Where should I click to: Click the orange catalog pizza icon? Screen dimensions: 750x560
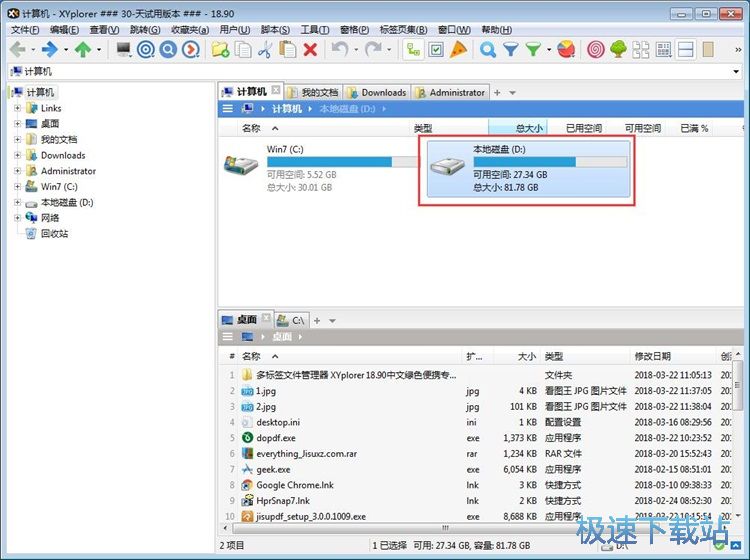pyautogui.click(x=458, y=49)
